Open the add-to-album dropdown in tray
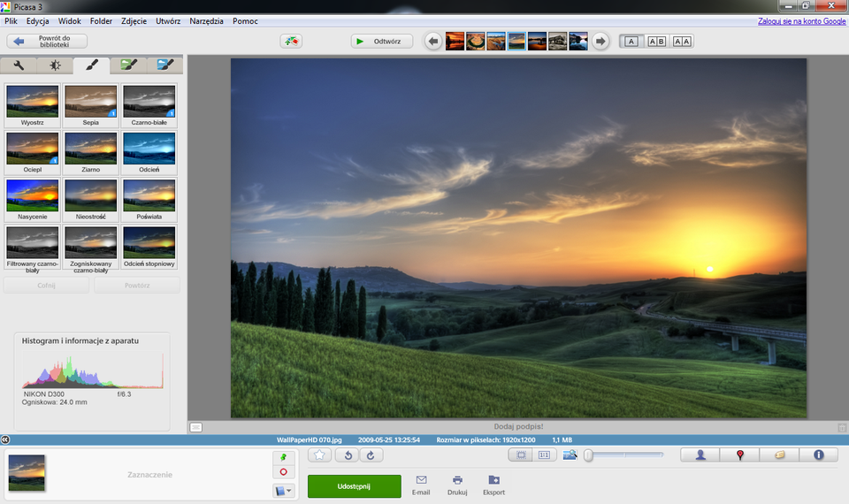 pos(284,490)
